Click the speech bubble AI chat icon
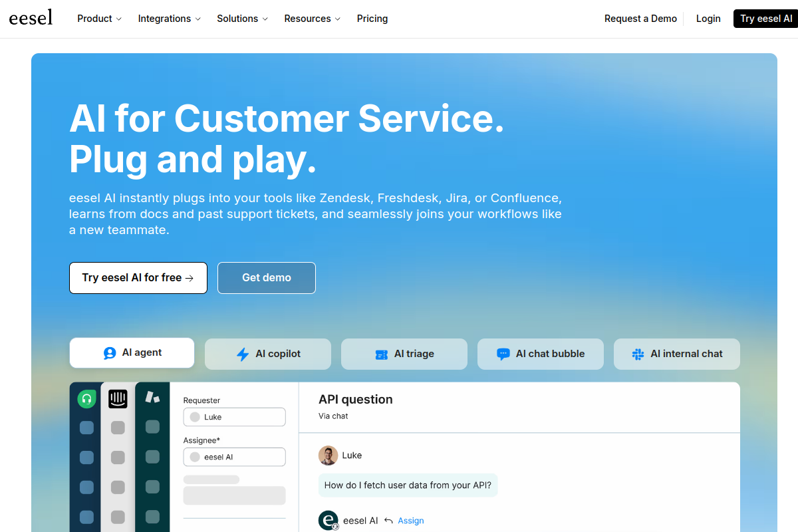798x532 pixels. [x=503, y=354]
